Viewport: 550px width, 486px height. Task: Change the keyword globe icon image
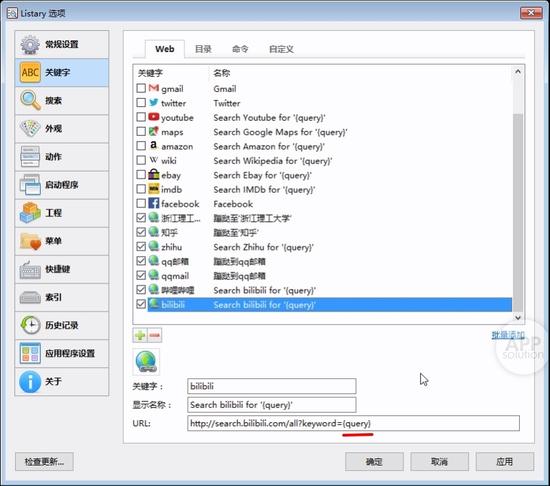point(146,362)
